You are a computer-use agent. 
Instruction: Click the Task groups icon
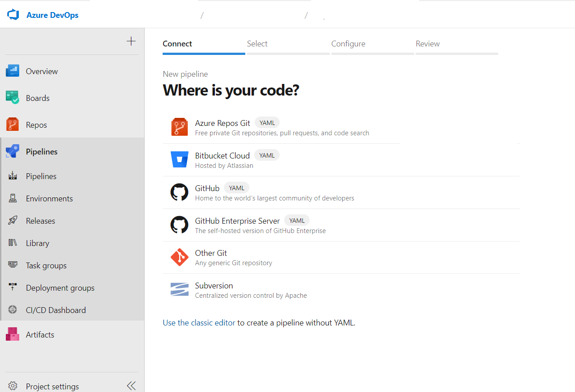[x=13, y=265]
